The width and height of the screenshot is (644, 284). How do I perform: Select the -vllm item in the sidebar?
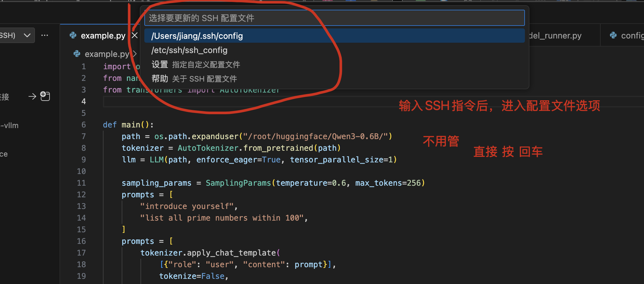click(x=10, y=126)
